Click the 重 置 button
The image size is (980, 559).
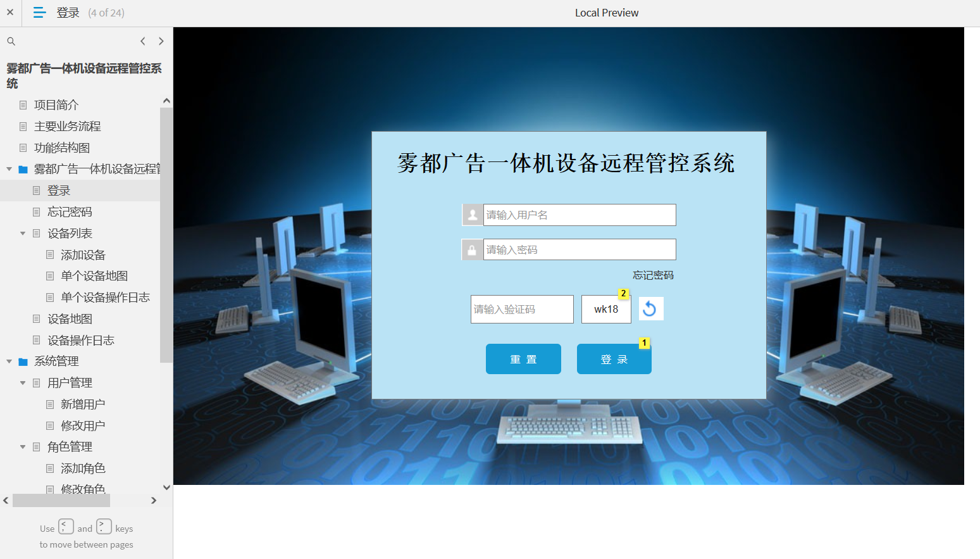(x=523, y=359)
